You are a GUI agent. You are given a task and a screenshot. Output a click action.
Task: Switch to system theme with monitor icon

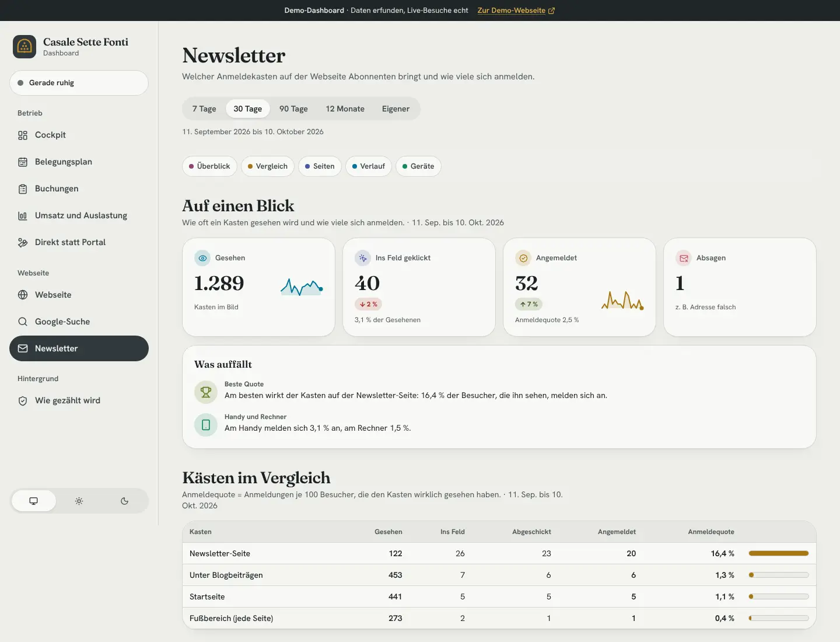[x=34, y=501]
